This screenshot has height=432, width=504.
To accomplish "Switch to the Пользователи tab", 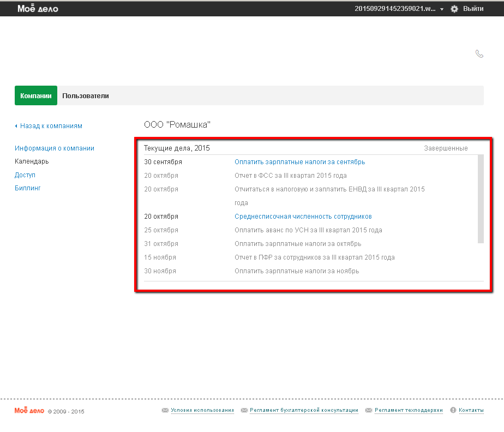I will point(86,96).
